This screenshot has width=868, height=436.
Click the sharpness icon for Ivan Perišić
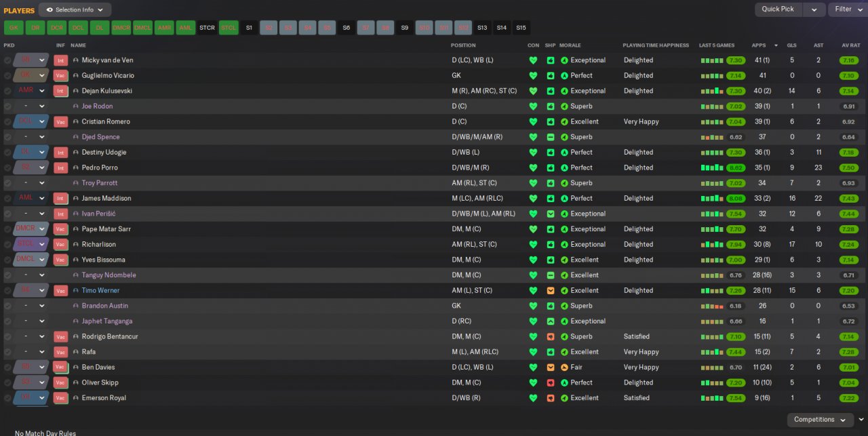[551, 214]
